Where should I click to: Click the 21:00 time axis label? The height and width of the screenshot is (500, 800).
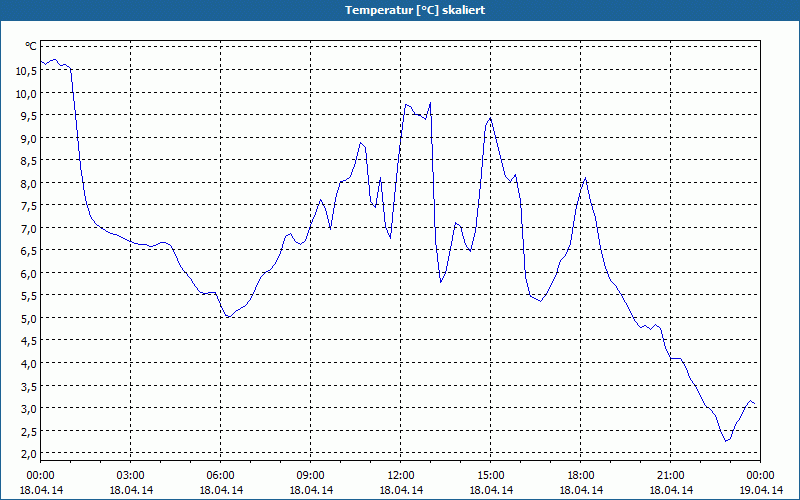[670, 476]
